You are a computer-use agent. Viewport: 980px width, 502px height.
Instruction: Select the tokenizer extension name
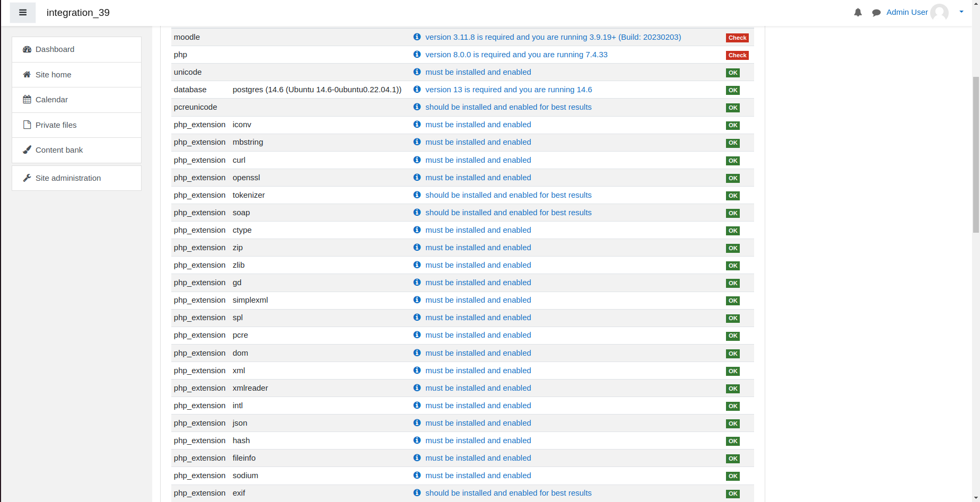click(x=249, y=195)
